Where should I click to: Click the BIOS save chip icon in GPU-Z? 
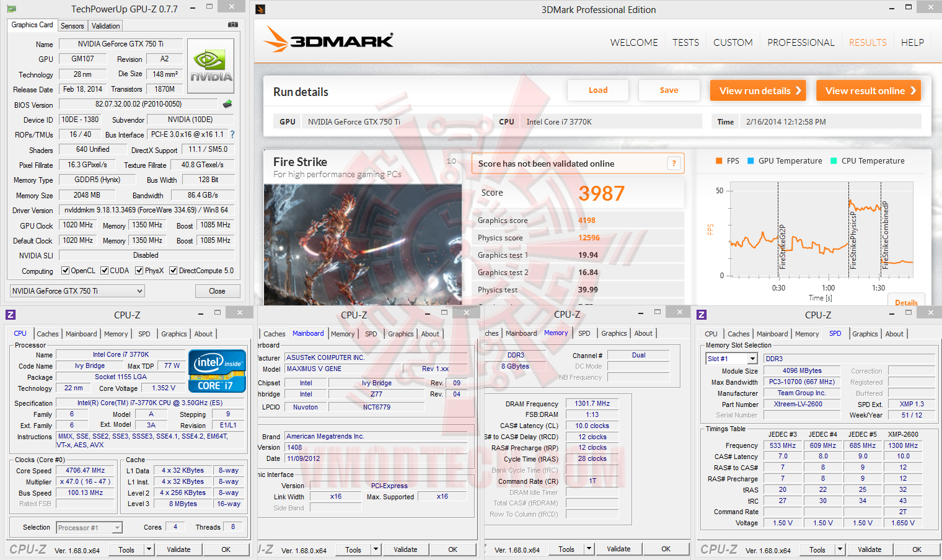(227, 104)
